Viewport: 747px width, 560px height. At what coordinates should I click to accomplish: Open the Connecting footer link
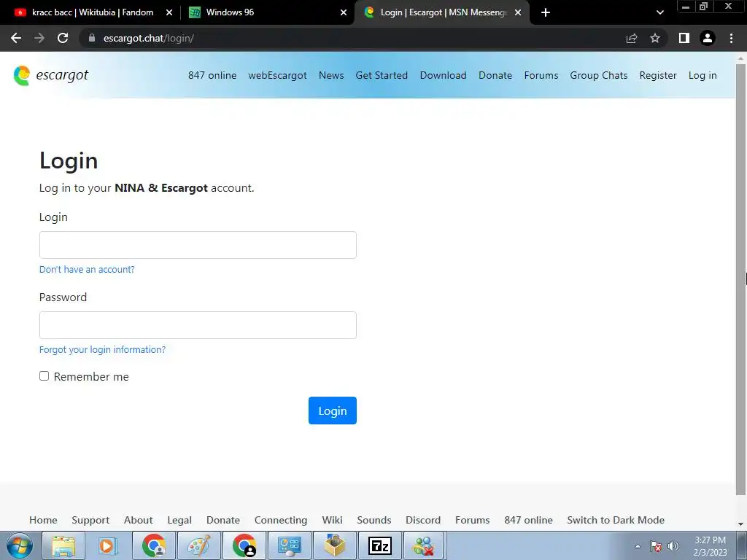(281, 520)
